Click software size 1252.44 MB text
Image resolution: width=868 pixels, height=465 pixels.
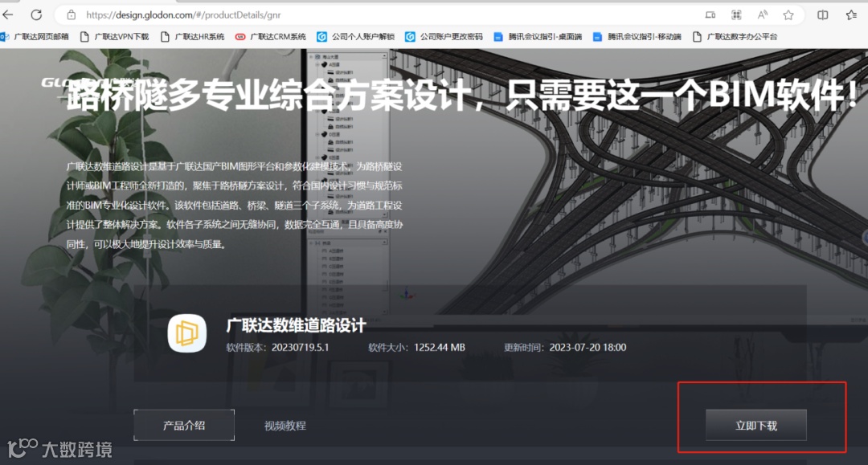[x=440, y=347]
